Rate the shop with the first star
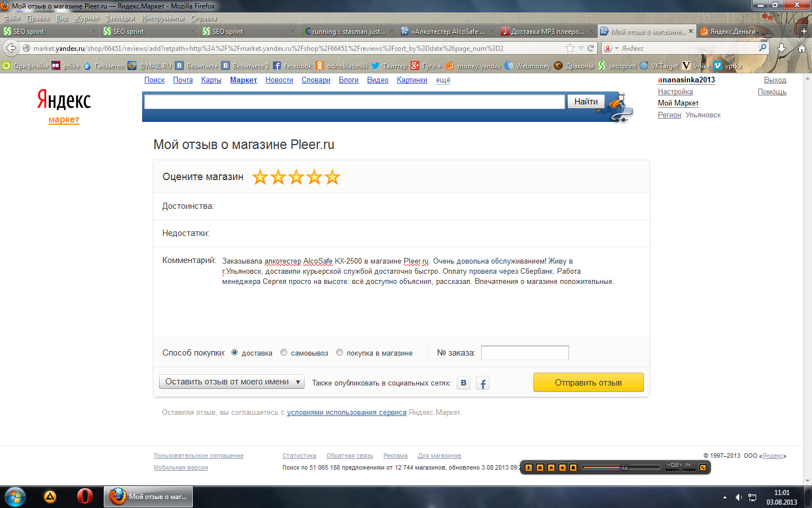The height and width of the screenshot is (508, 812). pyautogui.click(x=261, y=177)
